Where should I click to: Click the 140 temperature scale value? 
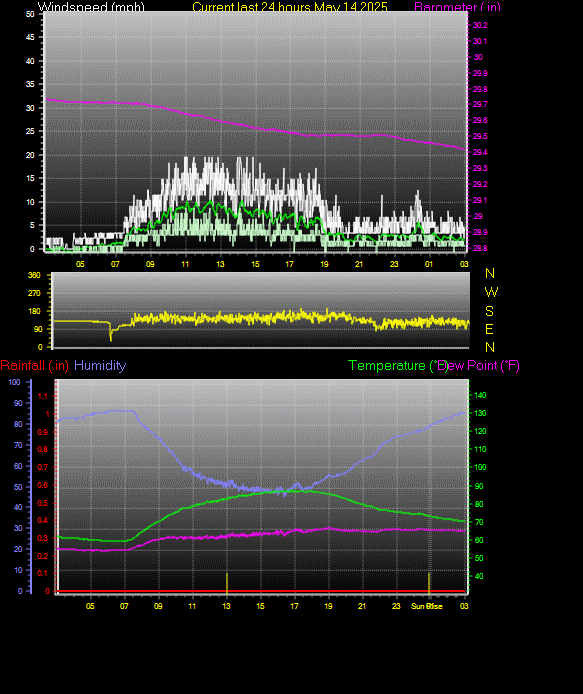pyautogui.click(x=480, y=395)
